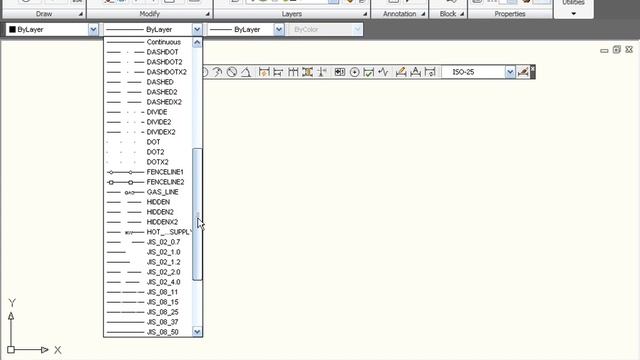Image resolution: width=640 pixels, height=360 pixels.
Task: Expand the Layers panel
Action: pos(364,14)
